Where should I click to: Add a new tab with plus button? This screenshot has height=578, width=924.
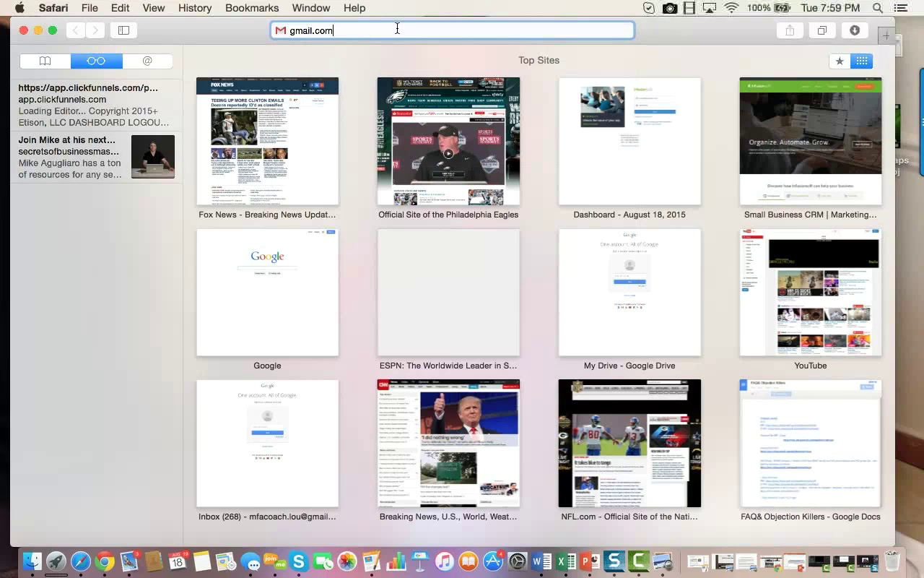(x=886, y=35)
